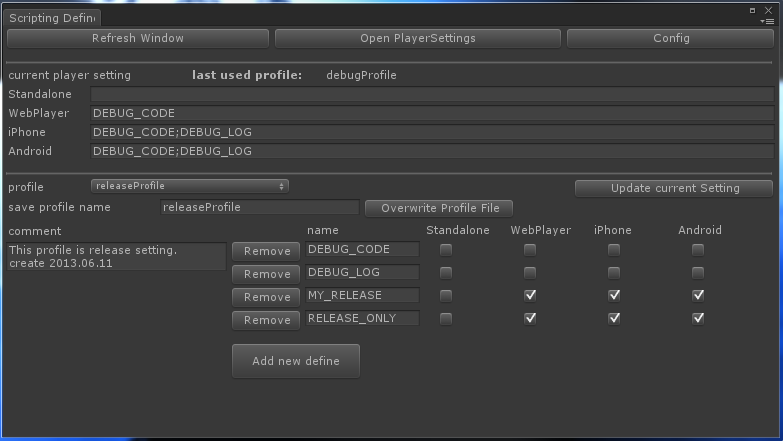Click the 'iPhone' column header
Image resolution: width=783 pixels, height=441 pixels.
[x=612, y=230]
